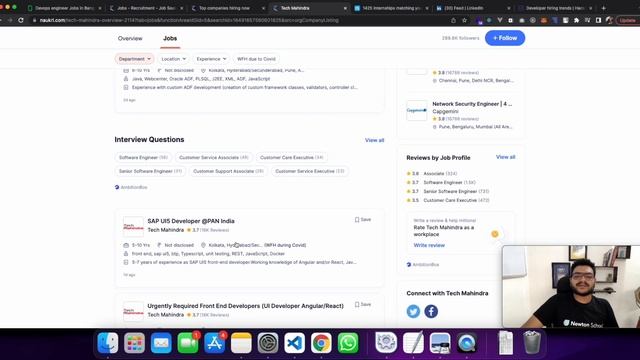Open SAP UI5 Developer @PAN India job
This screenshot has height=360, width=640.
tap(191, 221)
